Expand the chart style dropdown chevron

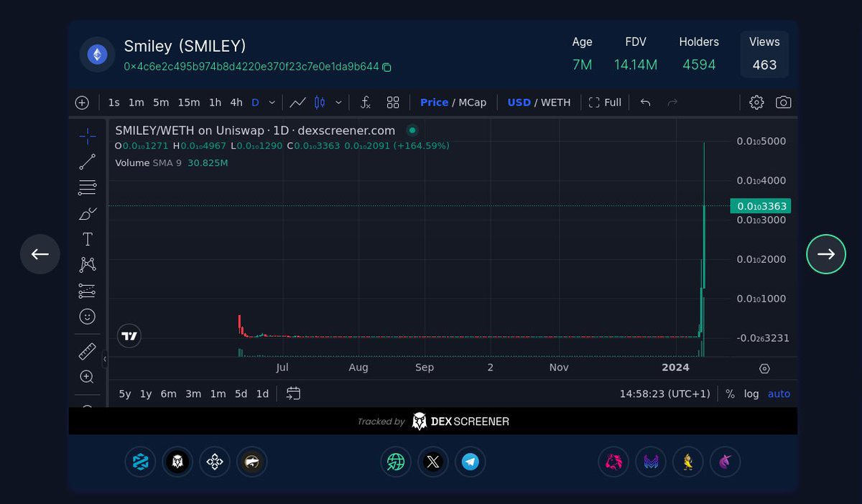338,103
